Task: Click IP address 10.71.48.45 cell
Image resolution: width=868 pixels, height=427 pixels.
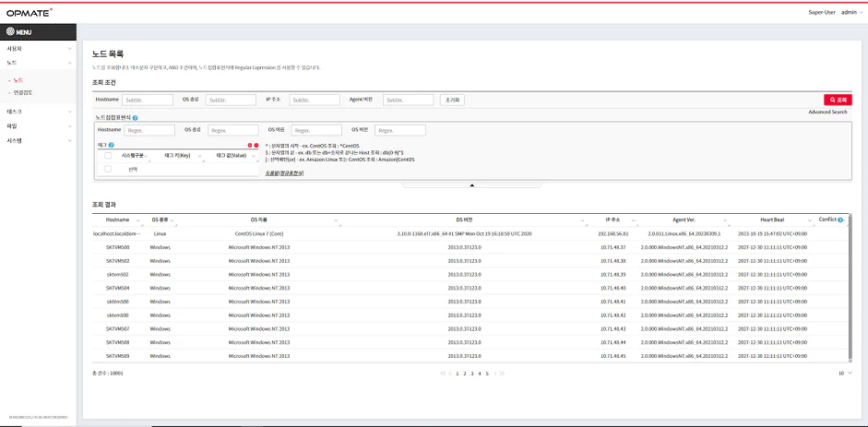Action: [x=613, y=356]
